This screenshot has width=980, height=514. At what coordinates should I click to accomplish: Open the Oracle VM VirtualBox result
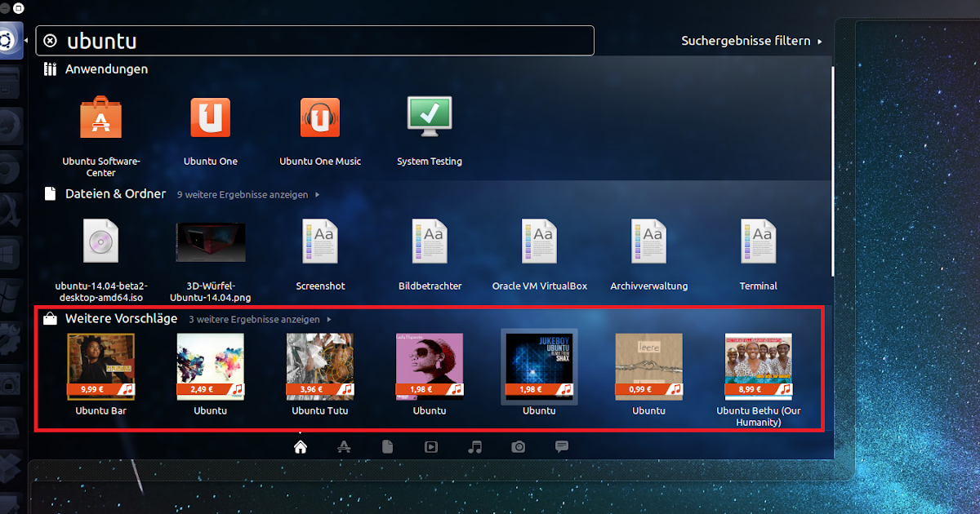pyautogui.click(x=539, y=255)
